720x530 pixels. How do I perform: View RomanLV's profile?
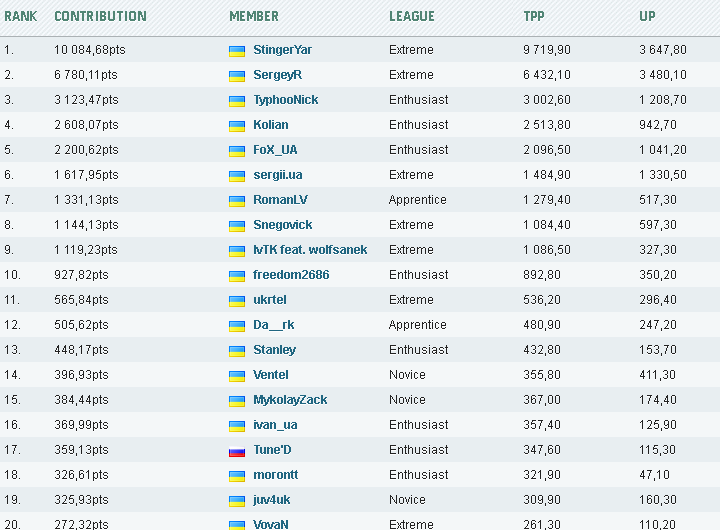pyautogui.click(x=280, y=200)
